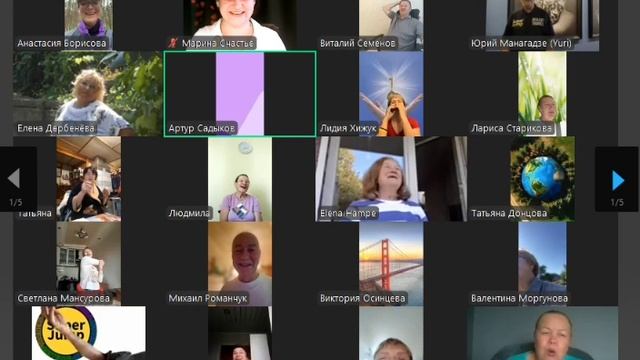
Task: Select Виктория Осинцева bridge tile
Action: tap(391, 264)
